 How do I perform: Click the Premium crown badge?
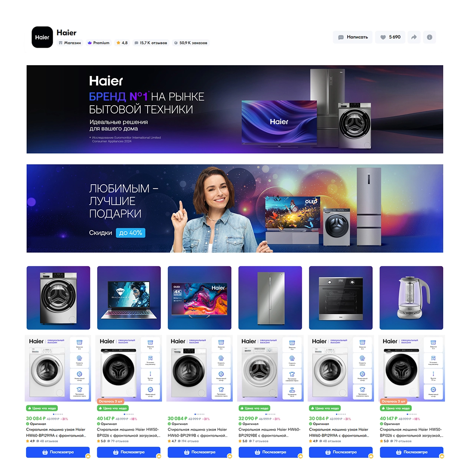[x=99, y=43]
